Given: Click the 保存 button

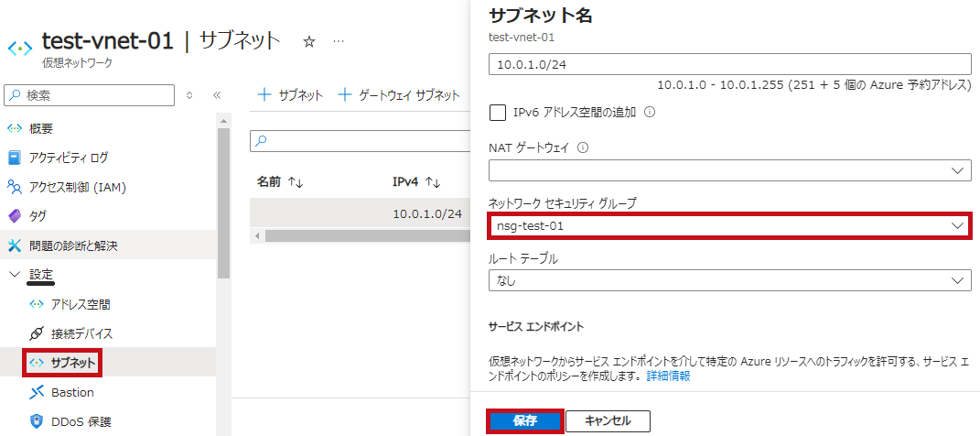Looking at the screenshot, I should [x=525, y=421].
